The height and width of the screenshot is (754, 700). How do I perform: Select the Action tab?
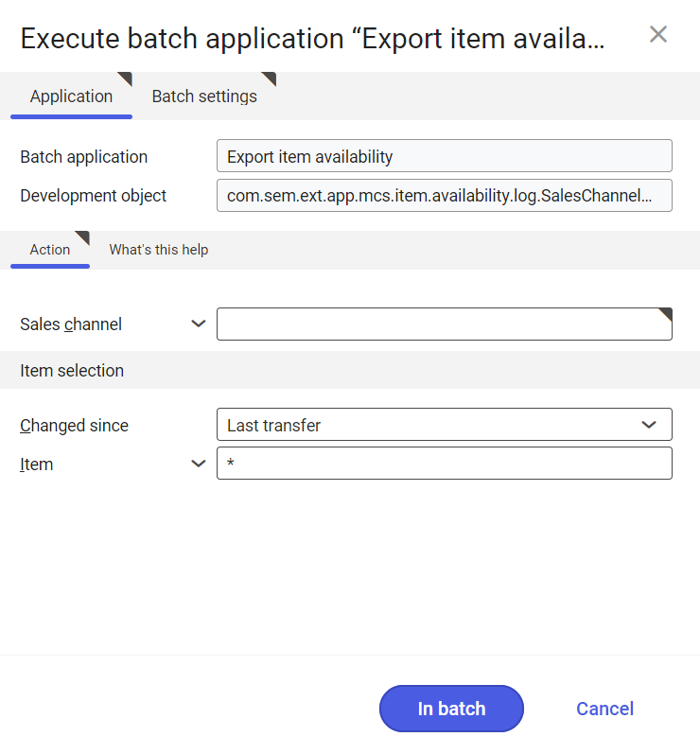[x=50, y=250]
